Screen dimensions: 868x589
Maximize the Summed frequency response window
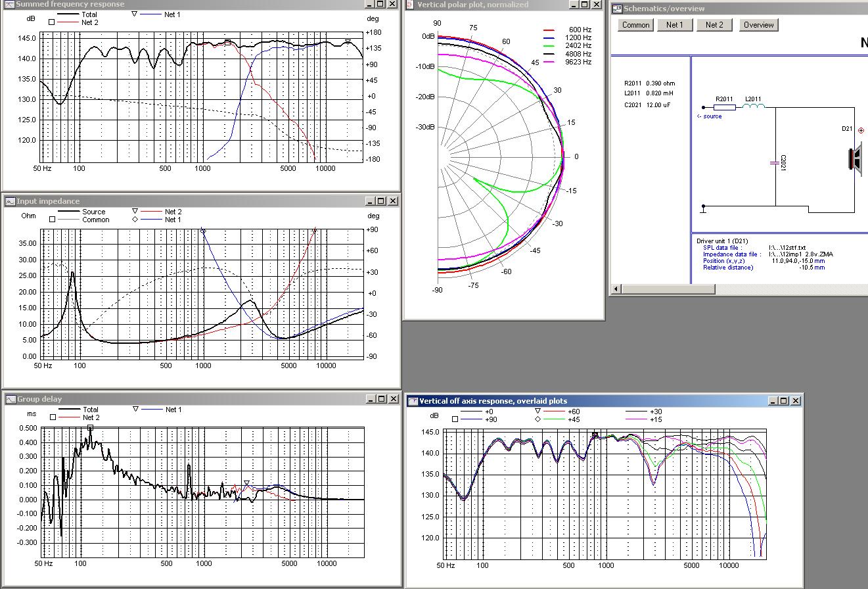(x=380, y=4)
